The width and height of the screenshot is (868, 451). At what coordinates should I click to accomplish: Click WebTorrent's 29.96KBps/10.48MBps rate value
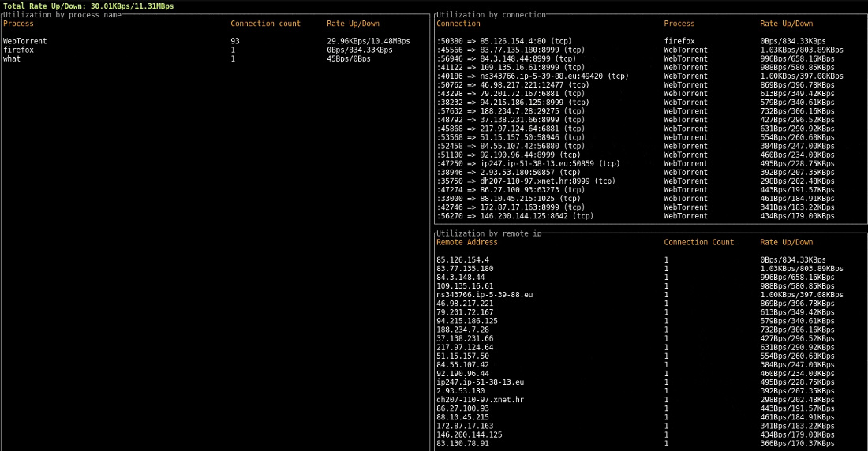pyautogui.click(x=369, y=41)
